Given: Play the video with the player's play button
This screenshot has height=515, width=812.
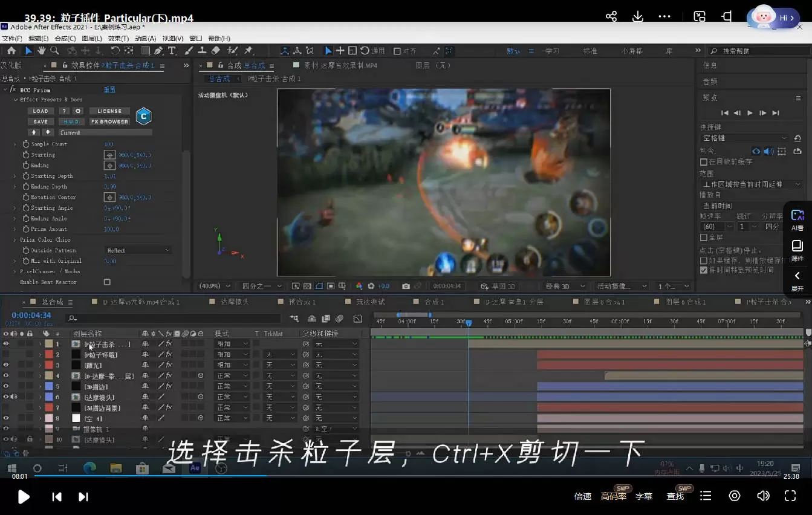Looking at the screenshot, I should tap(24, 497).
